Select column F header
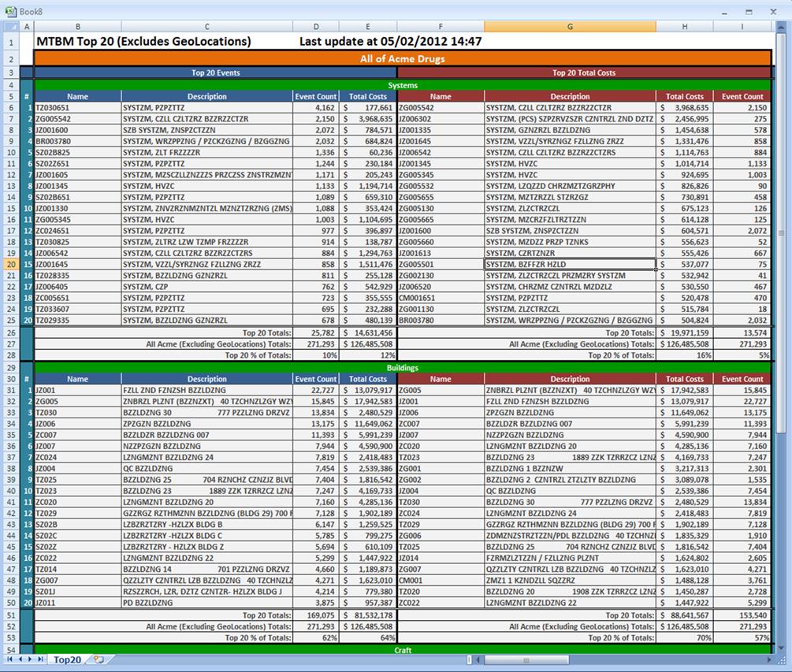 point(441,27)
